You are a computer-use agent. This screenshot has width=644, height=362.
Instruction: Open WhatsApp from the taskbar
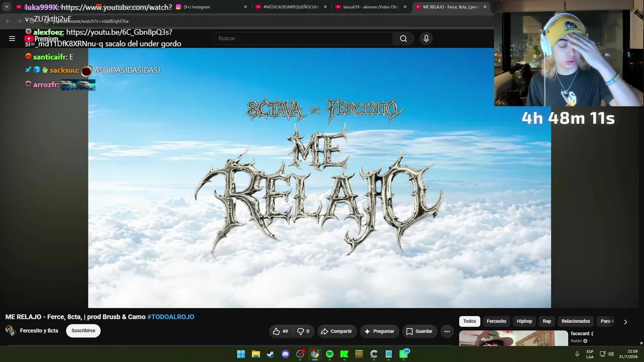[404, 354]
